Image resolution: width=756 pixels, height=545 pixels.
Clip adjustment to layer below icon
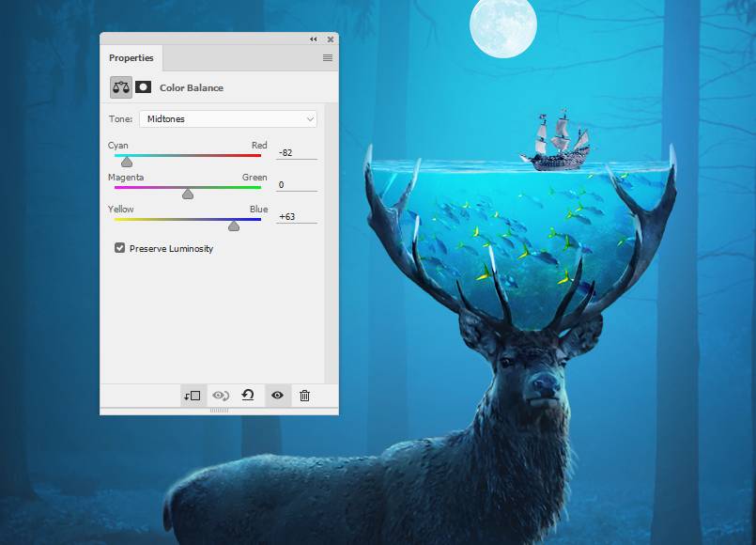pyautogui.click(x=193, y=396)
